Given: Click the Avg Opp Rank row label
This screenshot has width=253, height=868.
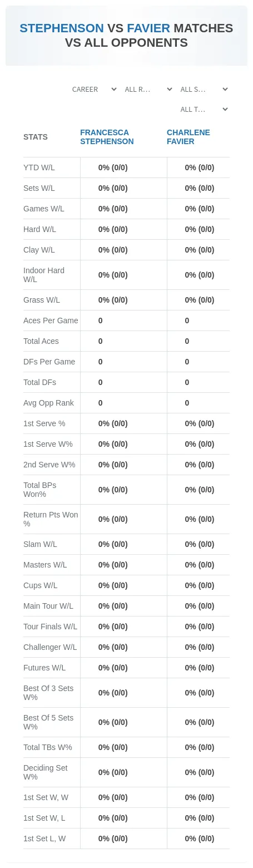Looking at the screenshot, I should [x=48, y=403].
